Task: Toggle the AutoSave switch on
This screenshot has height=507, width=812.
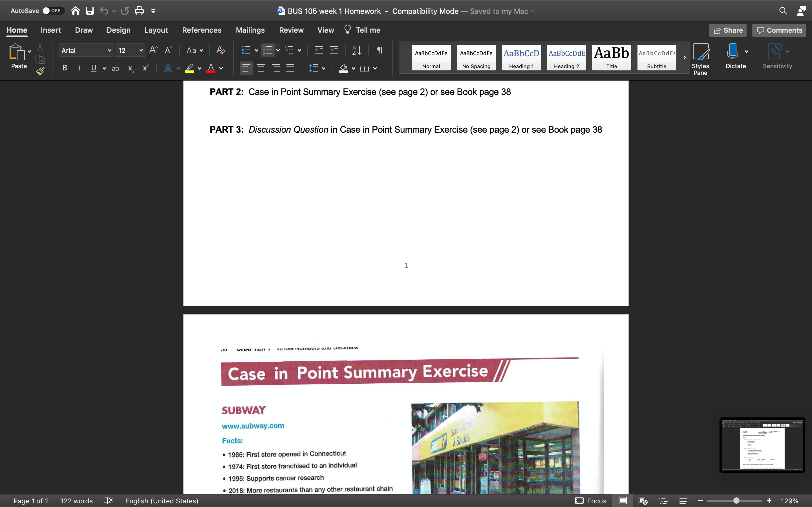Action: pyautogui.click(x=54, y=10)
